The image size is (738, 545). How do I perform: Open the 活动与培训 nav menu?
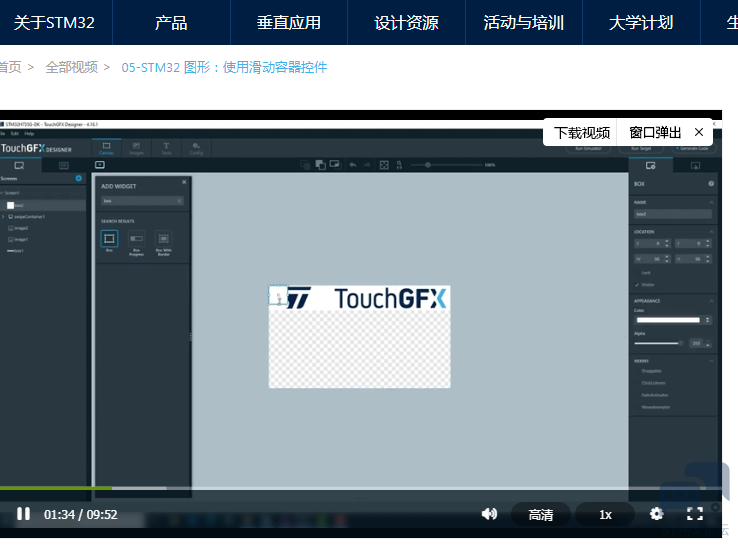tap(523, 23)
